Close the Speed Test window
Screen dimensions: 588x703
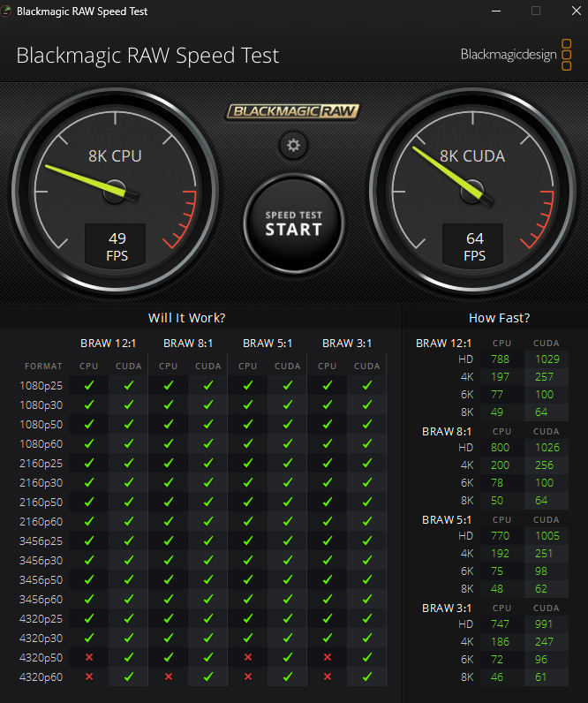pyautogui.click(x=577, y=11)
